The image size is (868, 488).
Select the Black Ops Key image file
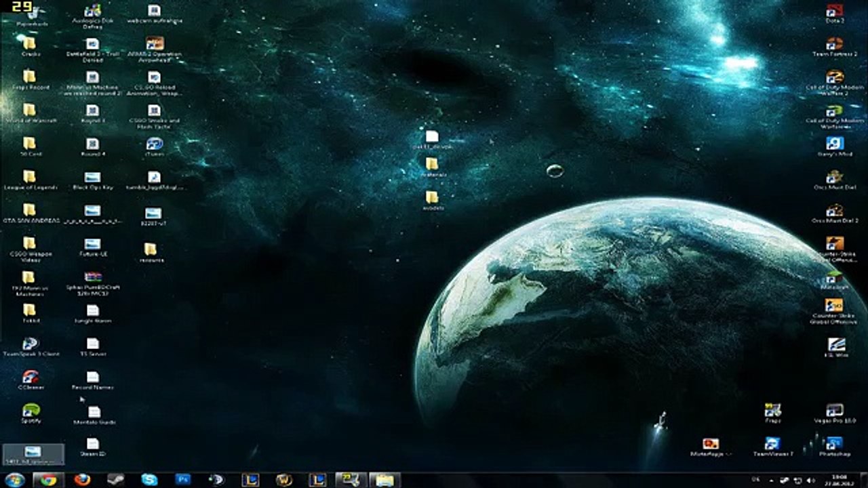pos(92,180)
